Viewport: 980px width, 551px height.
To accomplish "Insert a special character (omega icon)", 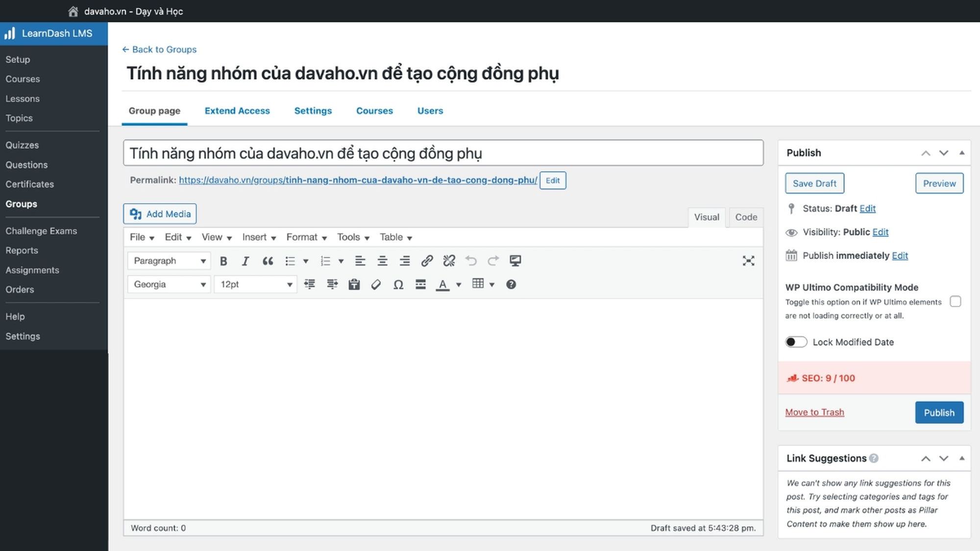I will [x=398, y=285].
